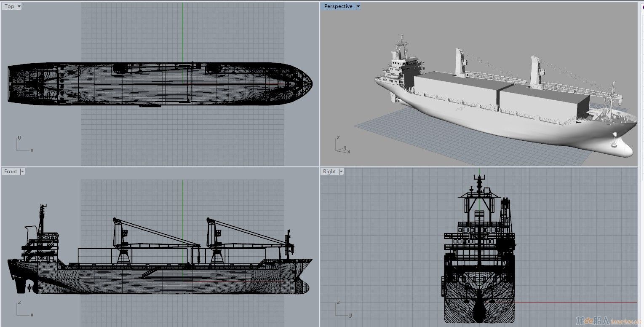Open the Perspective viewport menu arrow
Viewport: 644px width, 327px height.
click(358, 6)
